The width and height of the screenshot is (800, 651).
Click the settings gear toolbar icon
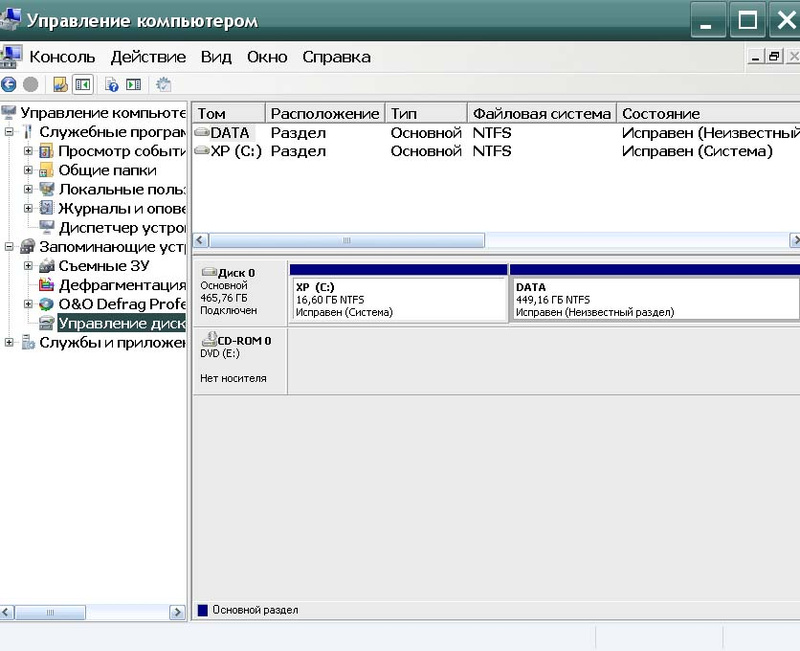163,85
